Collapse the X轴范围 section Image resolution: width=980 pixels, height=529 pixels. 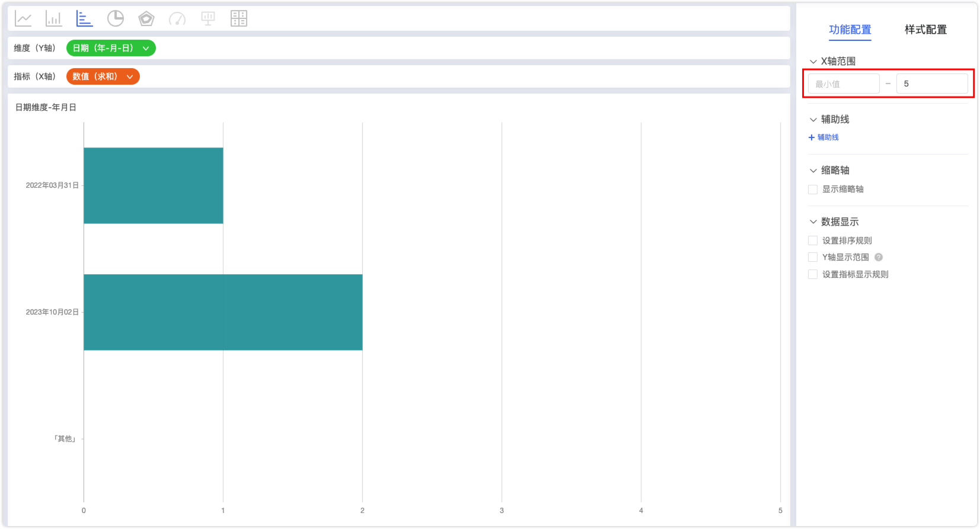pos(813,62)
